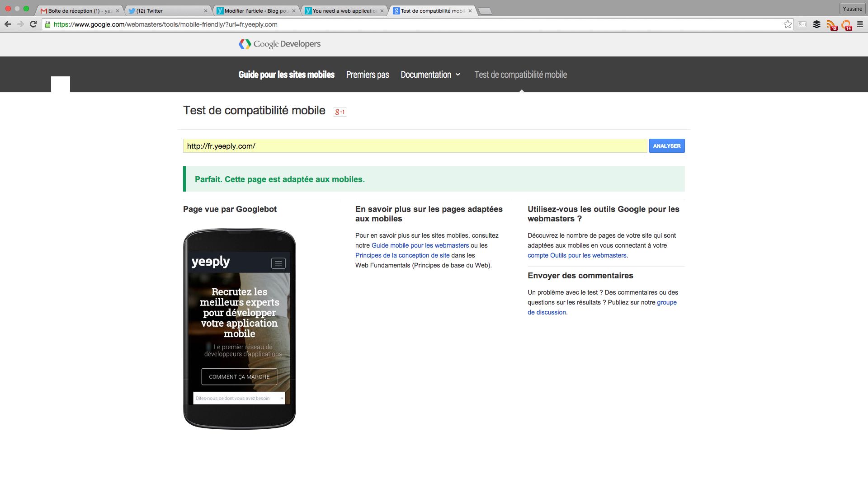Open the phone preview hamburger menu
The width and height of the screenshot is (868, 488).
pos(278,262)
